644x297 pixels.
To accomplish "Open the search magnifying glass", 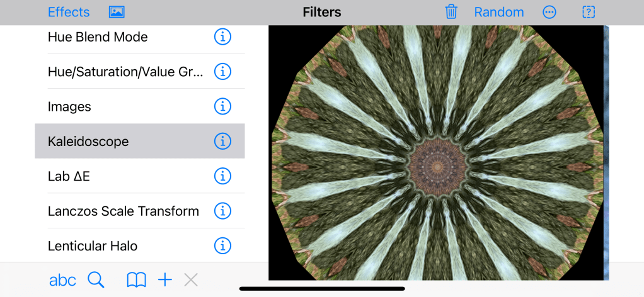I will 96,280.
